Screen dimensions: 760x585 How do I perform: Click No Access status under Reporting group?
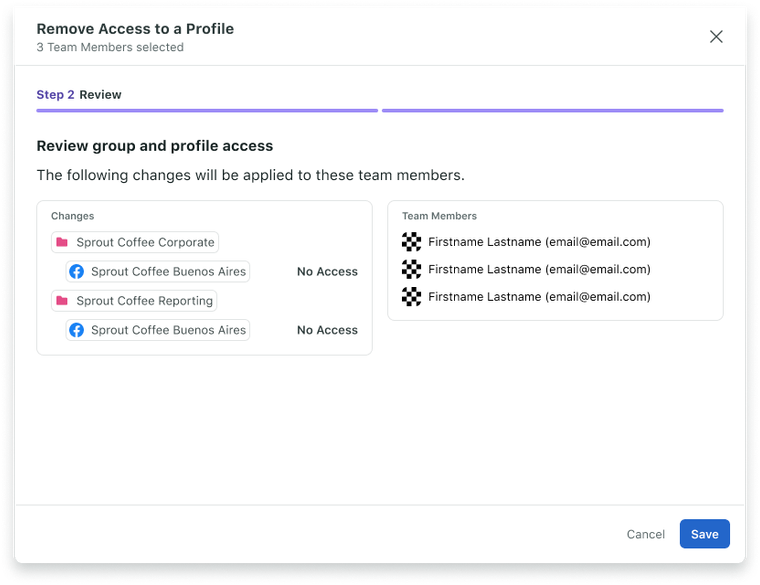coord(327,330)
